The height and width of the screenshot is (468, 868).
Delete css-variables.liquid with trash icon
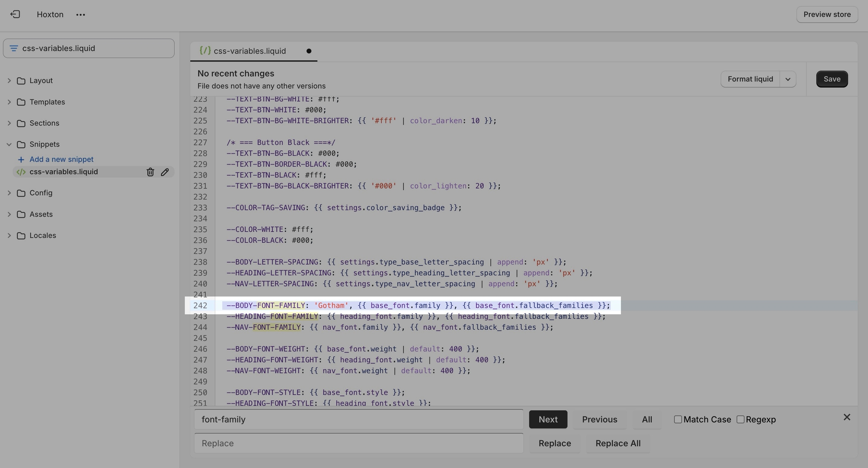pyautogui.click(x=150, y=172)
